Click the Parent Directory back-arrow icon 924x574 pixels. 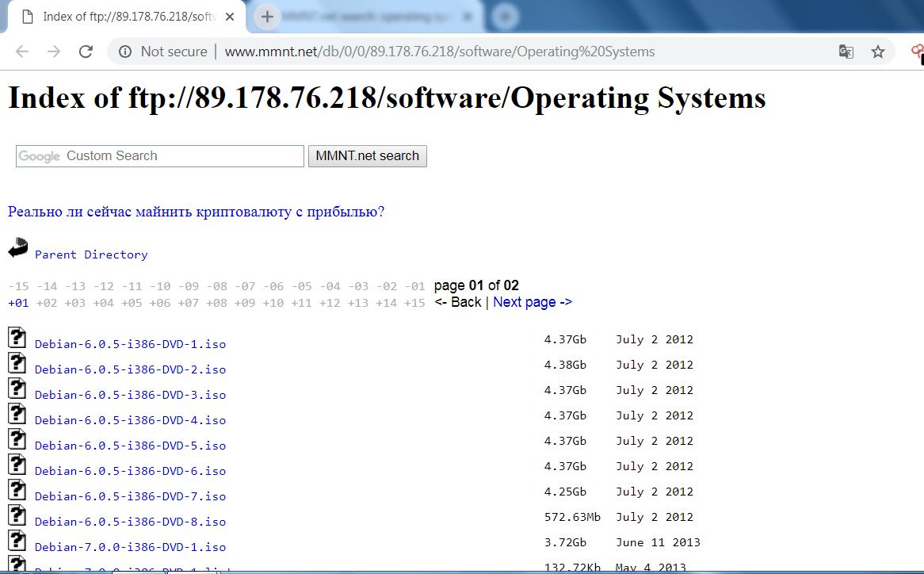[18, 247]
